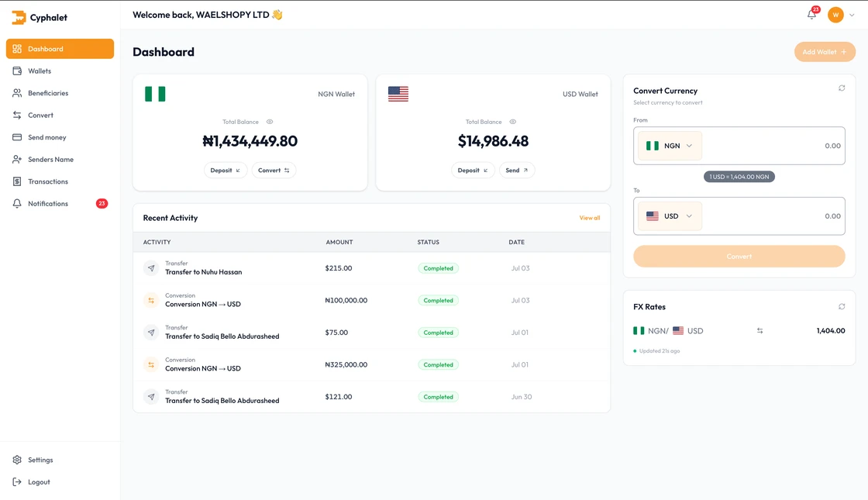The width and height of the screenshot is (868, 500).
Task: Click the Nigerian flag on NGN wallet card
Action: [155, 94]
